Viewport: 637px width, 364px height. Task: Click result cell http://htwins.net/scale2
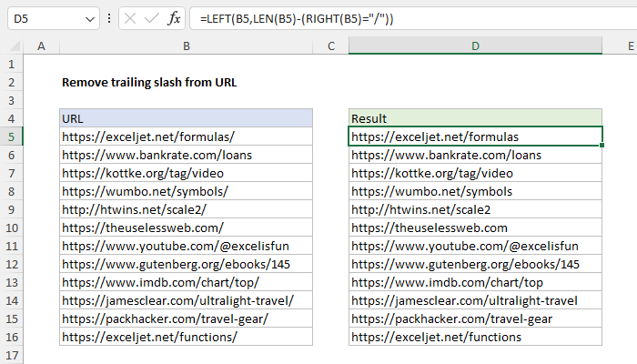pyautogui.click(x=475, y=209)
